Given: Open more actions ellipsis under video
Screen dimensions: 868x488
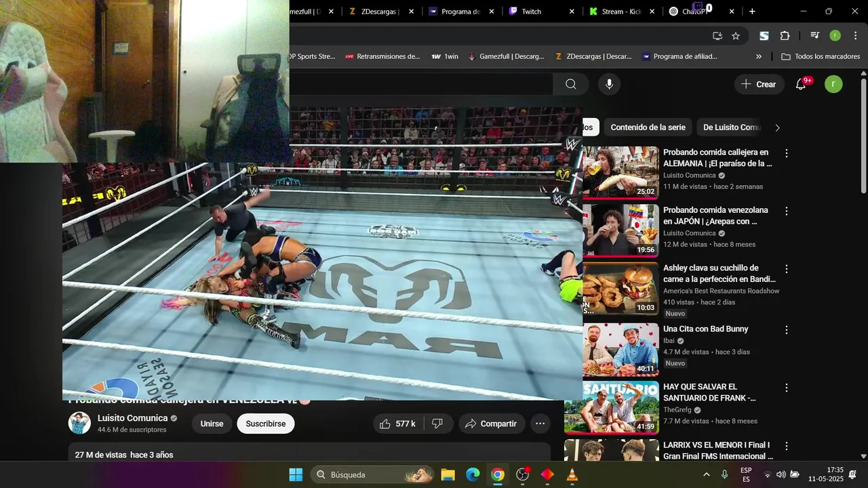Looking at the screenshot, I should tap(540, 424).
